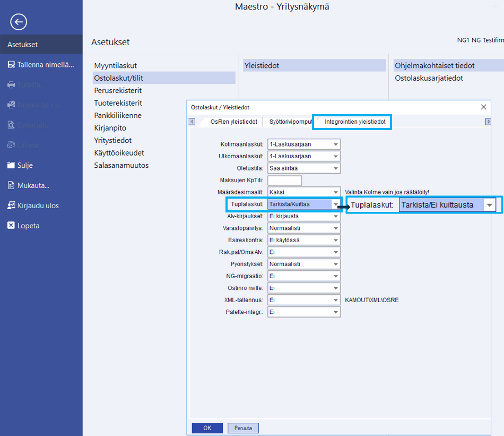Click the Tallenna nimellä save icon
504x436 pixels.
click(11, 65)
